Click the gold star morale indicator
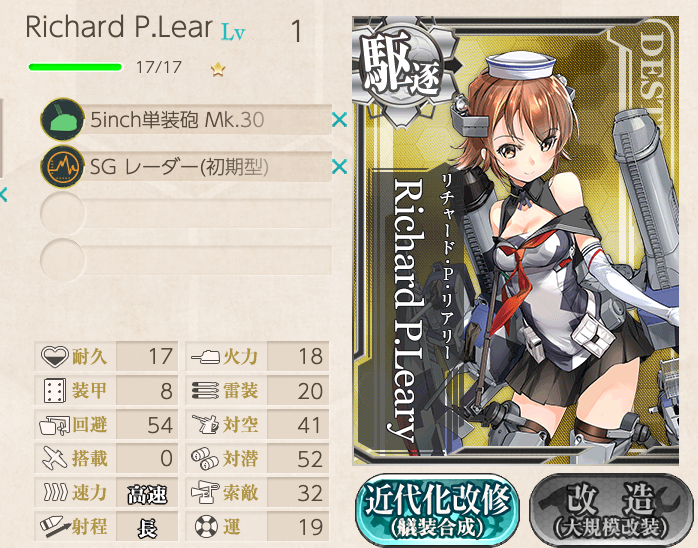 218,69
